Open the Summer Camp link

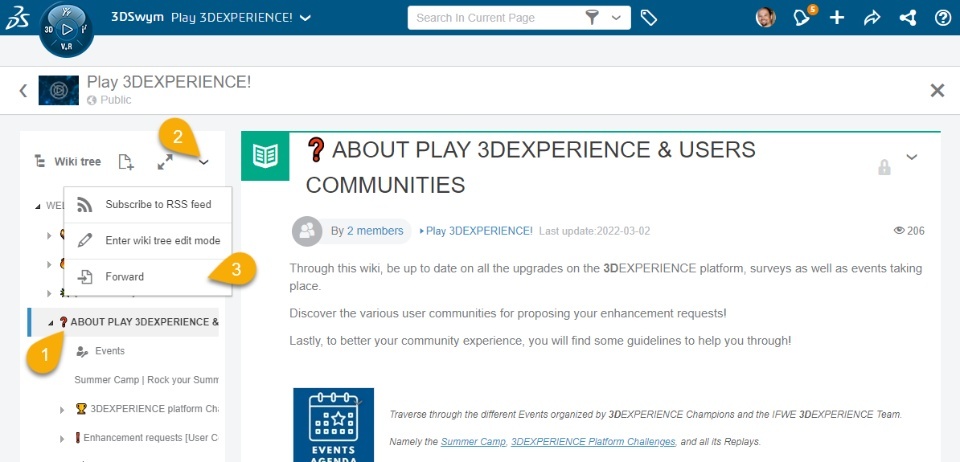[473, 441]
